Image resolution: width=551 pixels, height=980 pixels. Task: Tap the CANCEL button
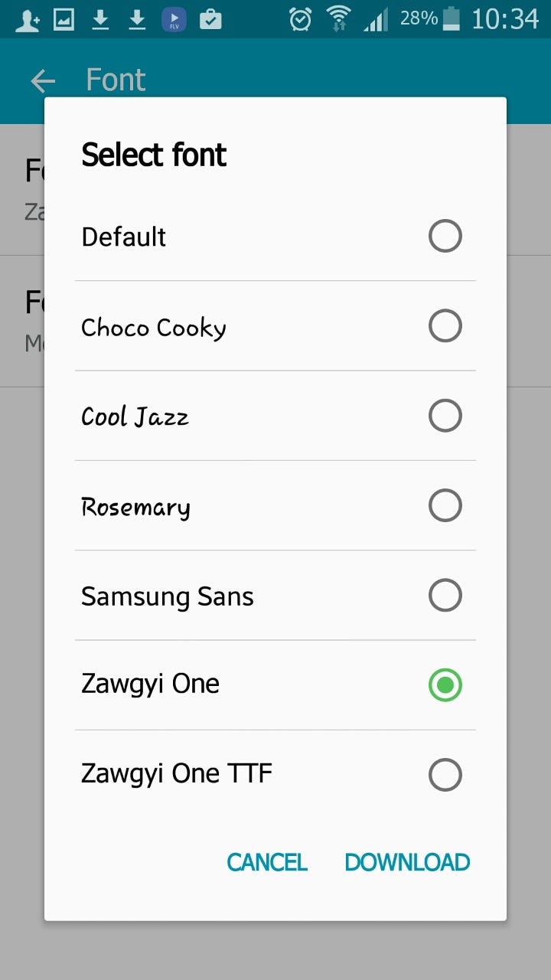coord(267,862)
